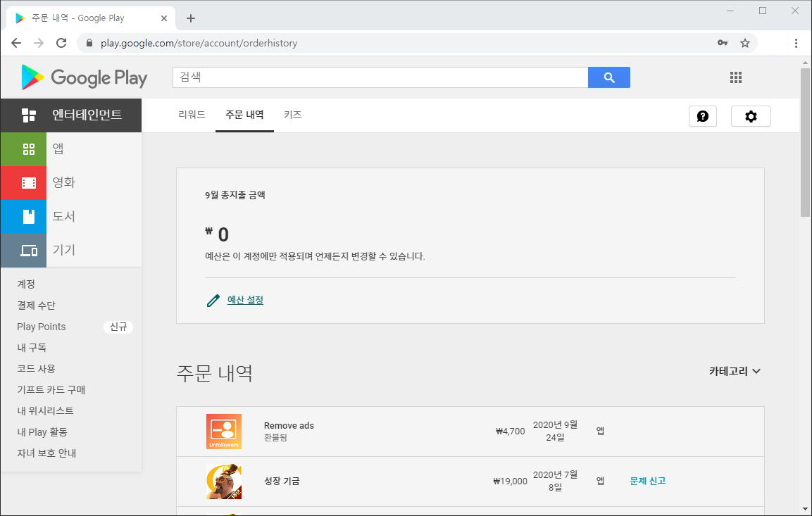Click the 신규 badge next to Play Points
812x516 pixels.
click(118, 327)
